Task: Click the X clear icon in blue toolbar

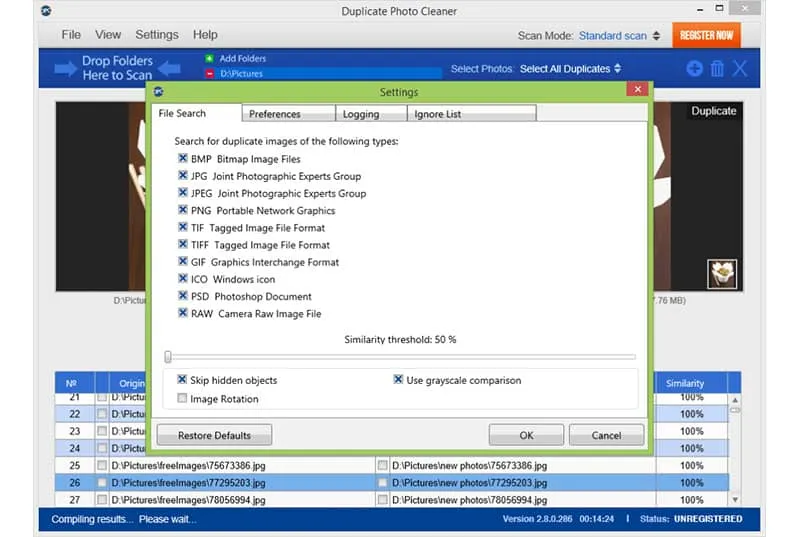Action: (x=739, y=68)
